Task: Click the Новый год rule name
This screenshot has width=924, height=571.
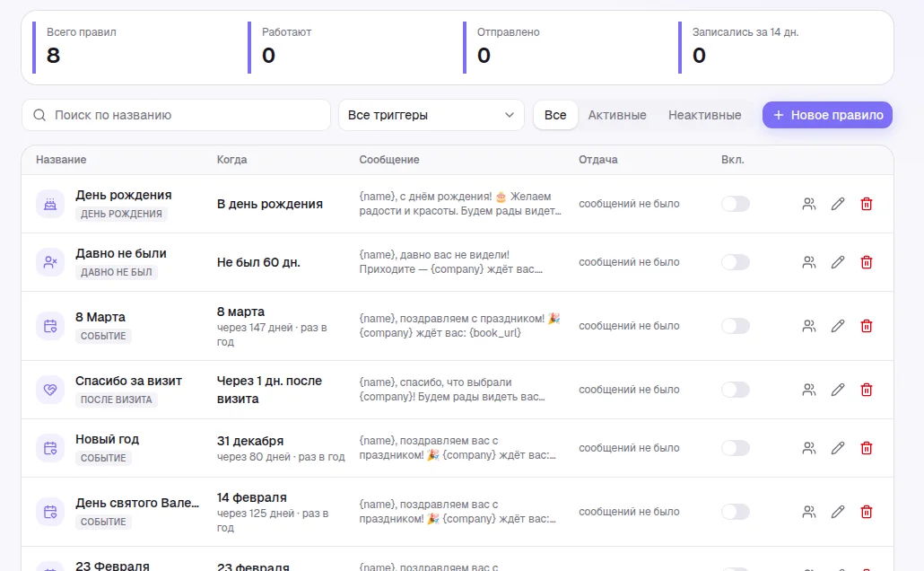Action: pos(108,439)
